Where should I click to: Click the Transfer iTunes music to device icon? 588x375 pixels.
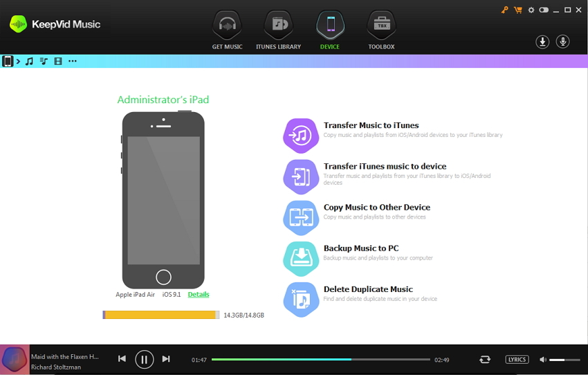pos(301,176)
